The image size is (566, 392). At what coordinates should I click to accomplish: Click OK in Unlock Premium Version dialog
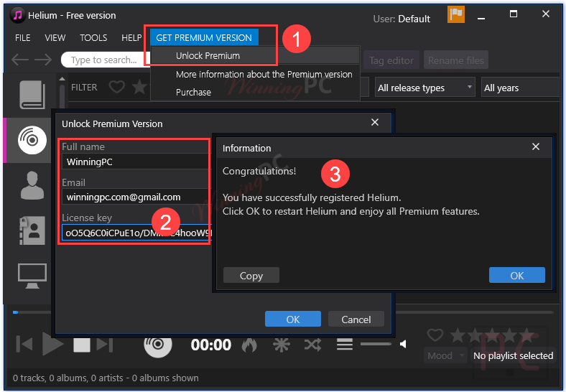293,319
